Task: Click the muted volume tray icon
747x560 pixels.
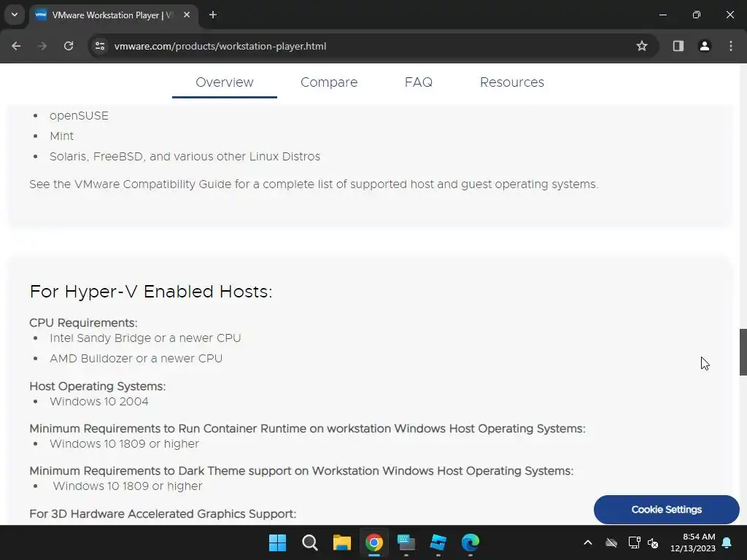Action: pyautogui.click(x=653, y=542)
